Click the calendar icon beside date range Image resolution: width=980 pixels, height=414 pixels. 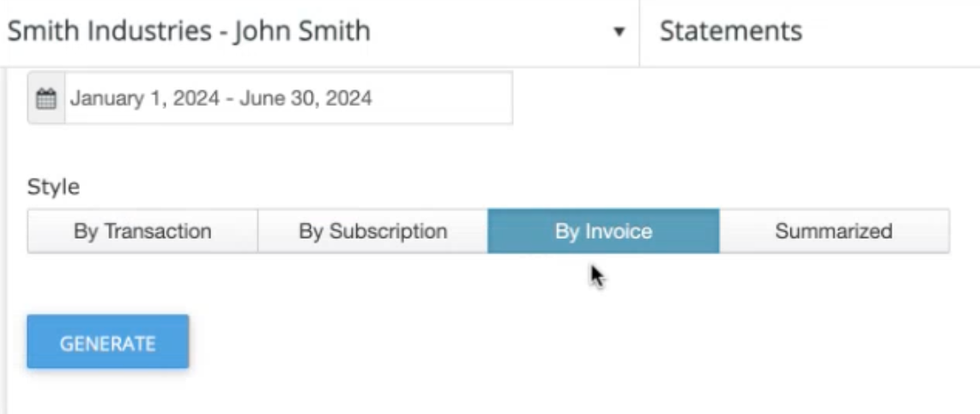[46, 98]
